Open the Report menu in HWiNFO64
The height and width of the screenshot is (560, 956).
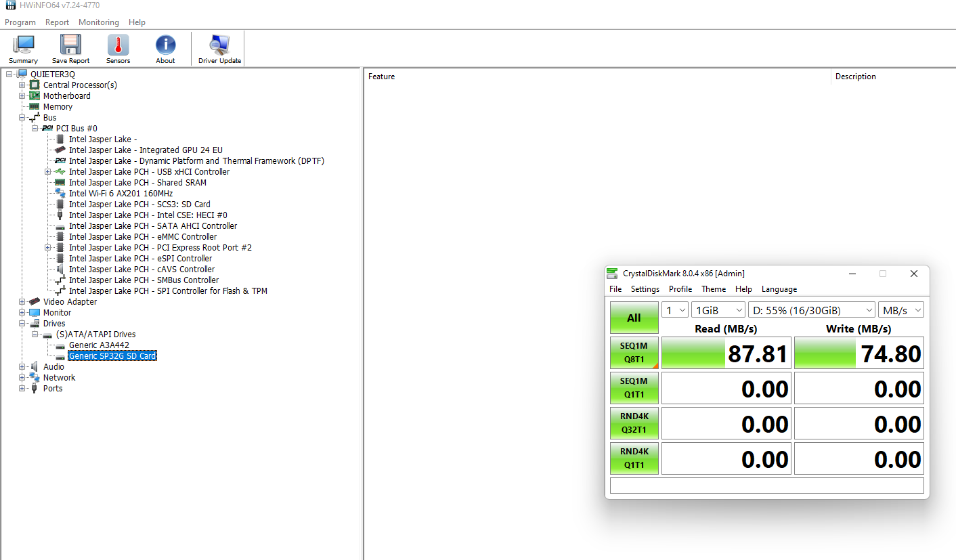click(x=58, y=22)
